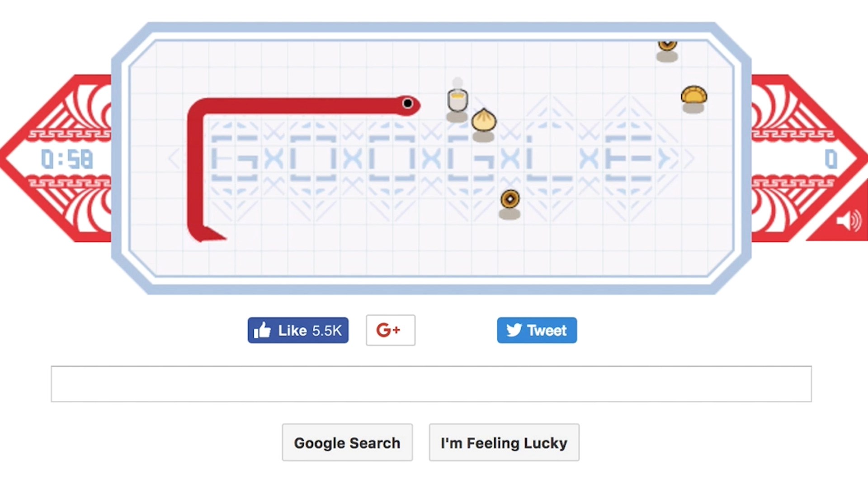This screenshot has width=868, height=488.
Task: Toggle the Google+ share button
Action: [x=390, y=330]
